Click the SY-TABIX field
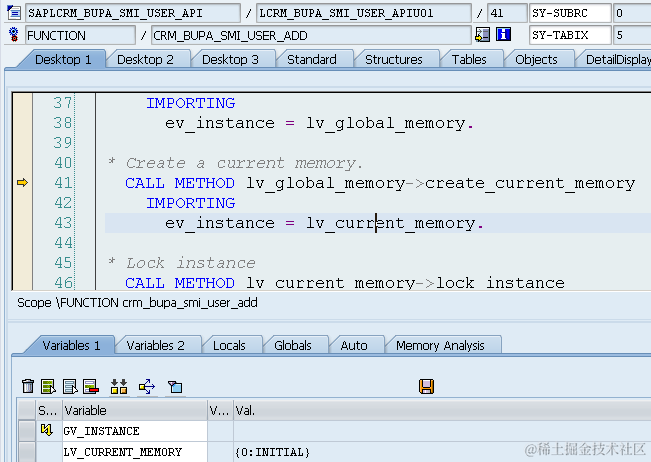The width and height of the screenshot is (651, 462). pyautogui.click(x=570, y=35)
